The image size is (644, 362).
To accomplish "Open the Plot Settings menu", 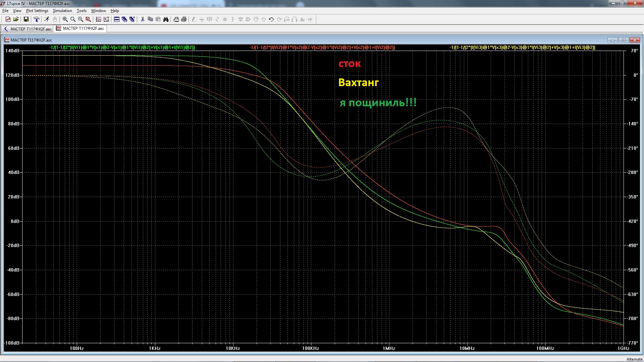I will tap(37, 11).
